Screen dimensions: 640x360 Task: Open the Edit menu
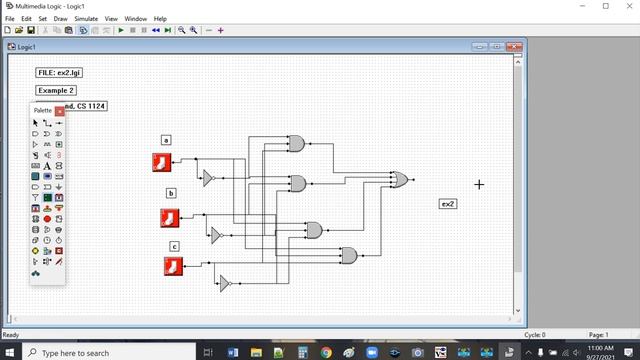coord(26,19)
